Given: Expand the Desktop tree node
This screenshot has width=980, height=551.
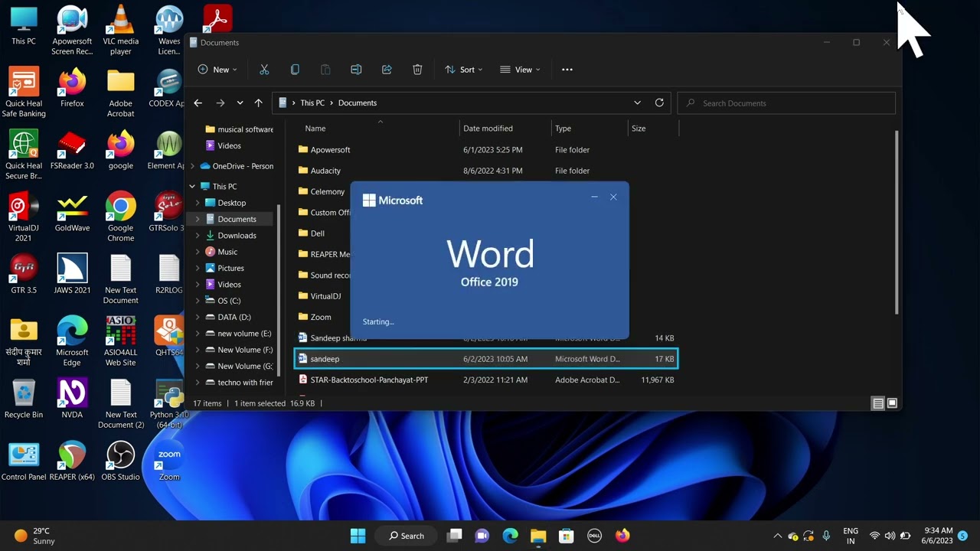Looking at the screenshot, I should [x=198, y=203].
